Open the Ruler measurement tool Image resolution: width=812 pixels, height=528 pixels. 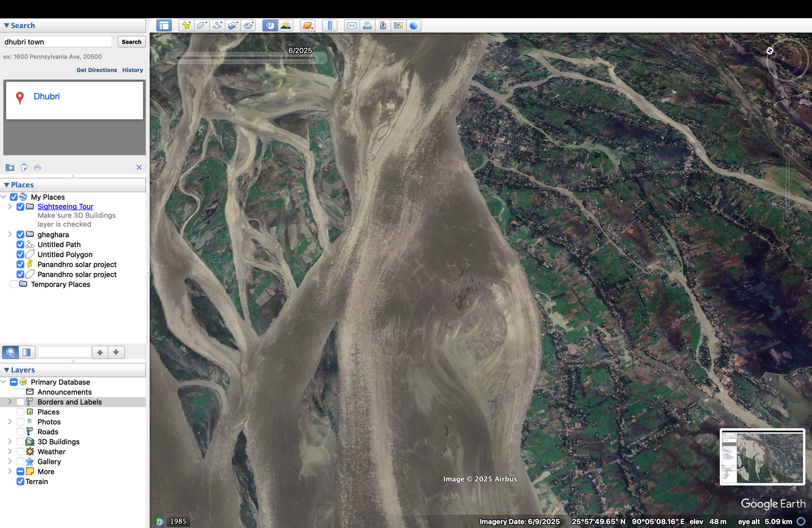point(330,25)
